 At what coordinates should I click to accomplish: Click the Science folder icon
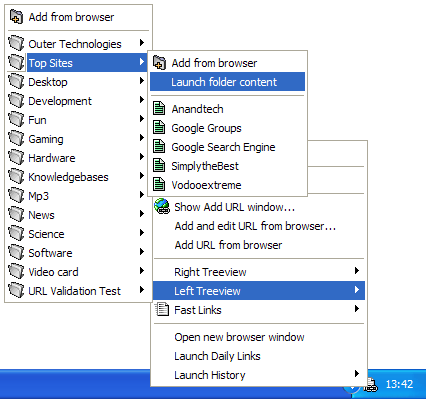point(16,234)
